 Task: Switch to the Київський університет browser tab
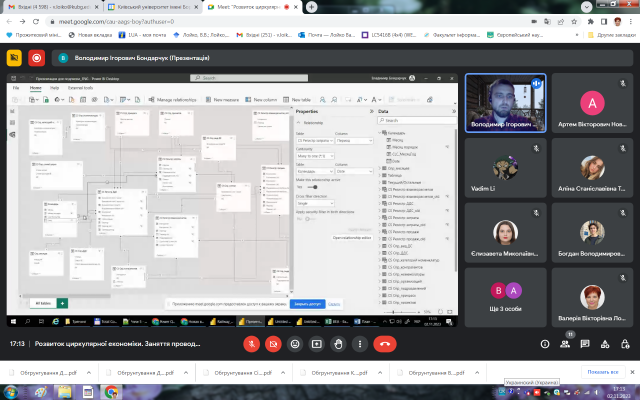tap(160, 6)
